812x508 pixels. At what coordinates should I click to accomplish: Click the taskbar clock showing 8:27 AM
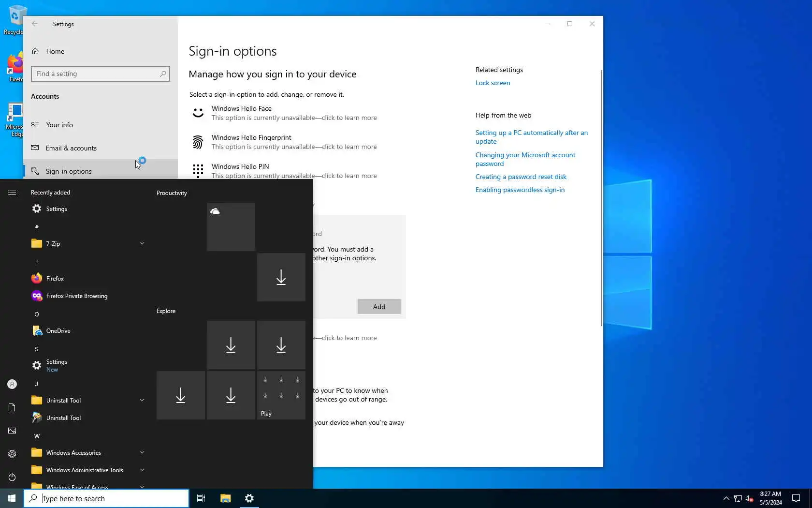(x=770, y=498)
